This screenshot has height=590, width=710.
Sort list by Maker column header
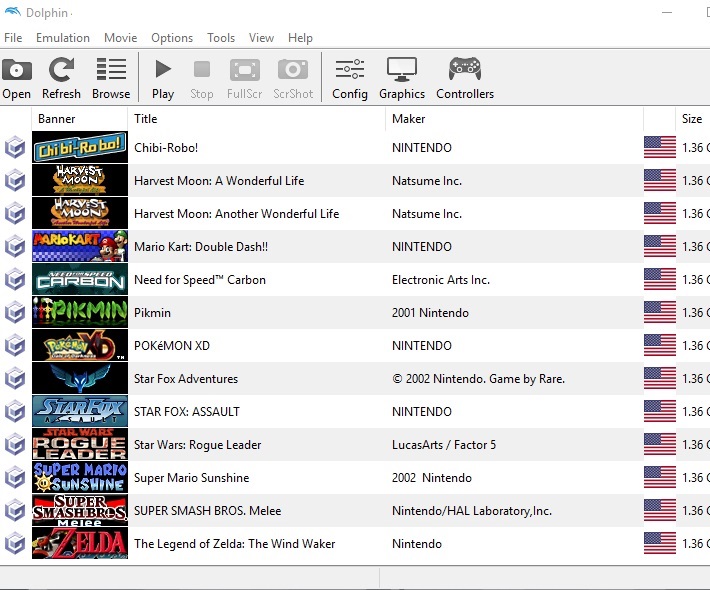pyautogui.click(x=408, y=119)
